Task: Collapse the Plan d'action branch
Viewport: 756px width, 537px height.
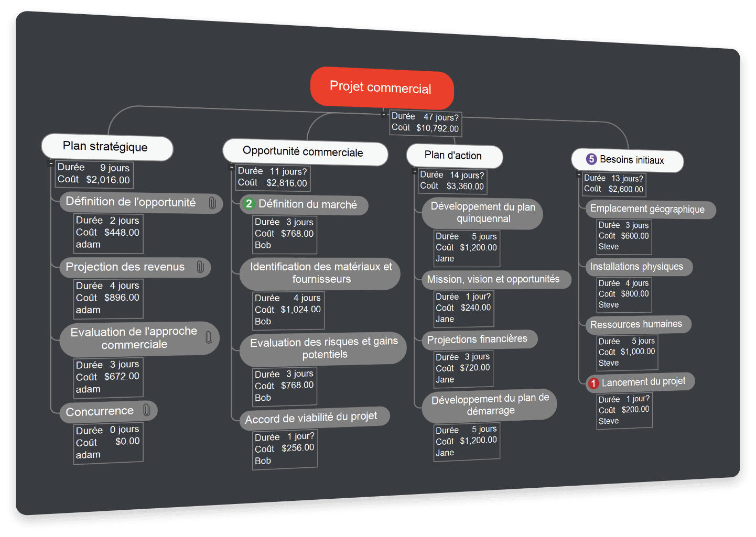Action: tap(414, 171)
